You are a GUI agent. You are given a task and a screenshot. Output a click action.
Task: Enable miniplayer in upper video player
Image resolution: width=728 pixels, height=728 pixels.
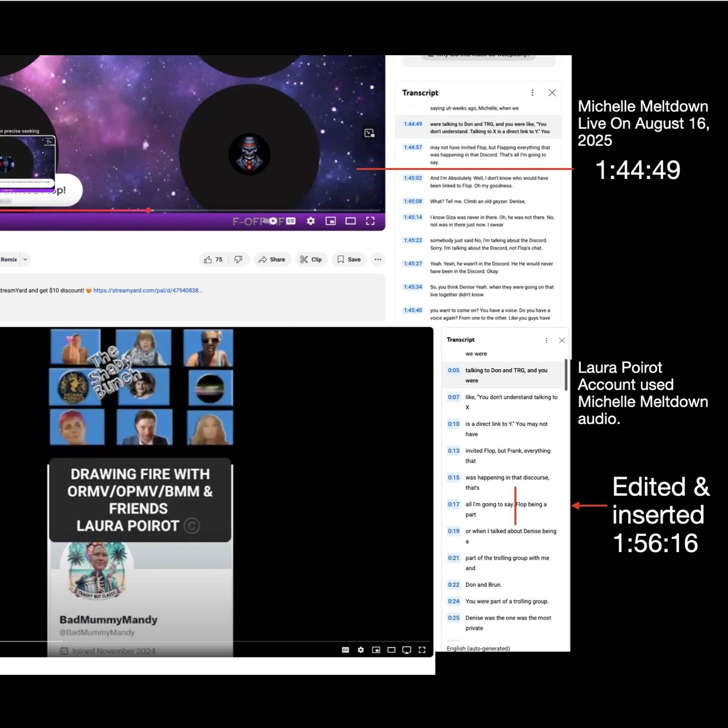[x=331, y=221]
